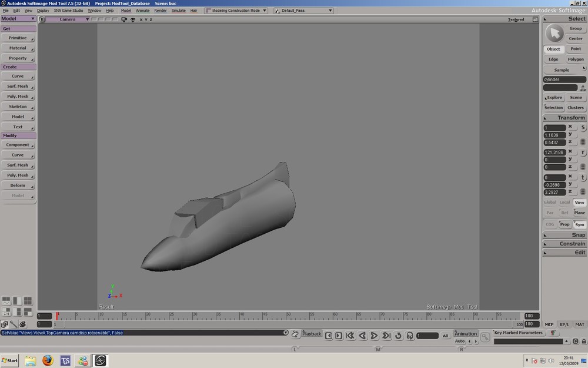Viewport: 588px width, 368px height.
Task: Enable Object selection filter
Action: click(553, 49)
